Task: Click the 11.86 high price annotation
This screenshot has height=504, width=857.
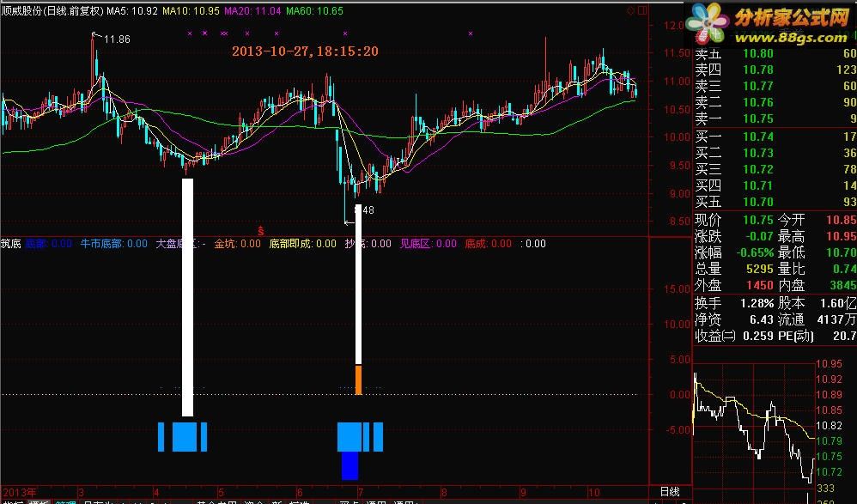Action: 117,39
